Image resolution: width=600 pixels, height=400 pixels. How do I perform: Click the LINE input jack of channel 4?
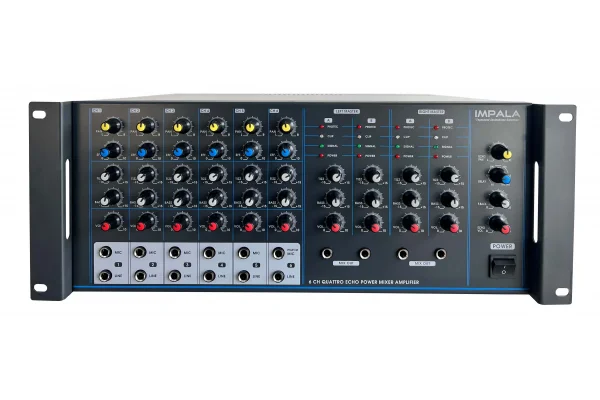209,276
